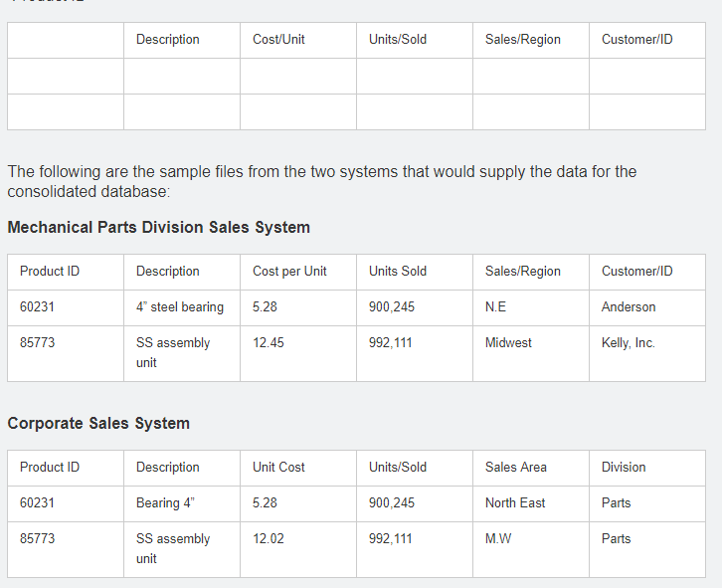
Task: Click 900,245 units in Corporate Sales table
Action: coord(392,503)
